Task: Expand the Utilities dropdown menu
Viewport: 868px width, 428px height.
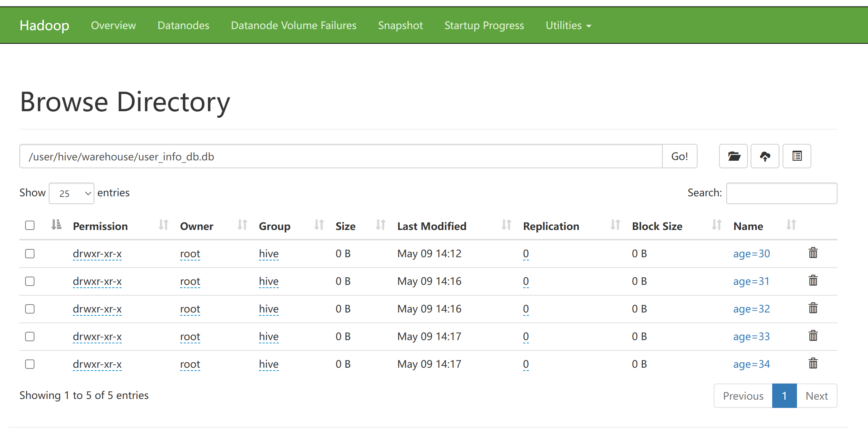Action: coord(568,25)
